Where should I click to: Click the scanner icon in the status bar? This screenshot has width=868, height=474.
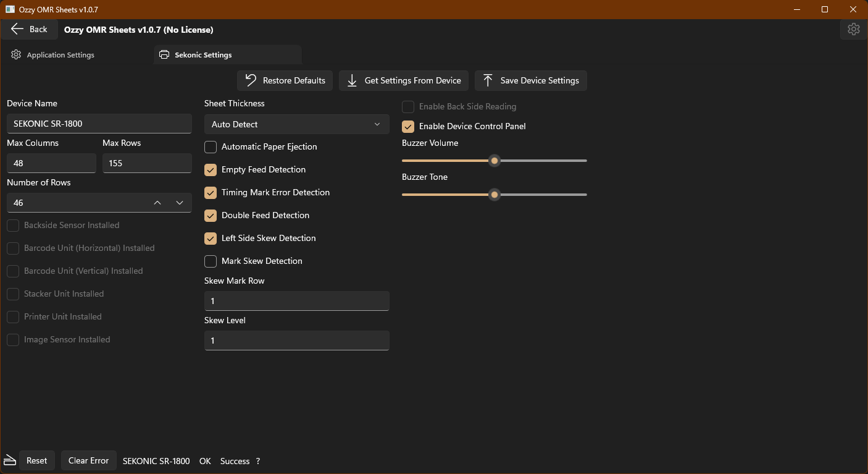pos(9,460)
